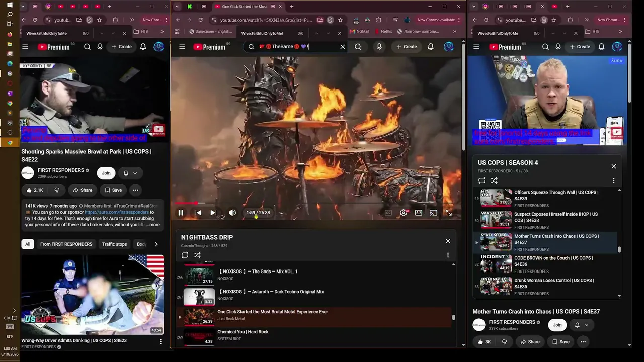Open a new tab in center Chrome window
Screen dimensions: 644x362
[292, 7]
